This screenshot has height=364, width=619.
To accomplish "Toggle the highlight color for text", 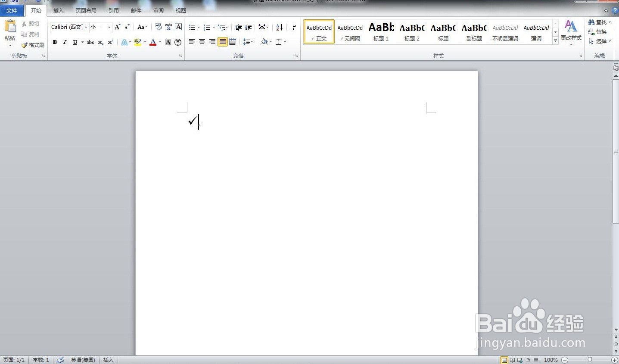I will click(x=137, y=42).
